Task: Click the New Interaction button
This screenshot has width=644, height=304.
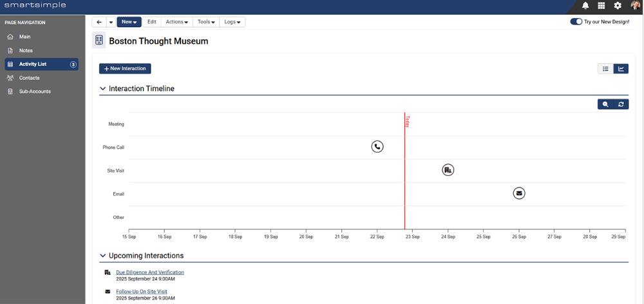Action: pyautogui.click(x=126, y=69)
